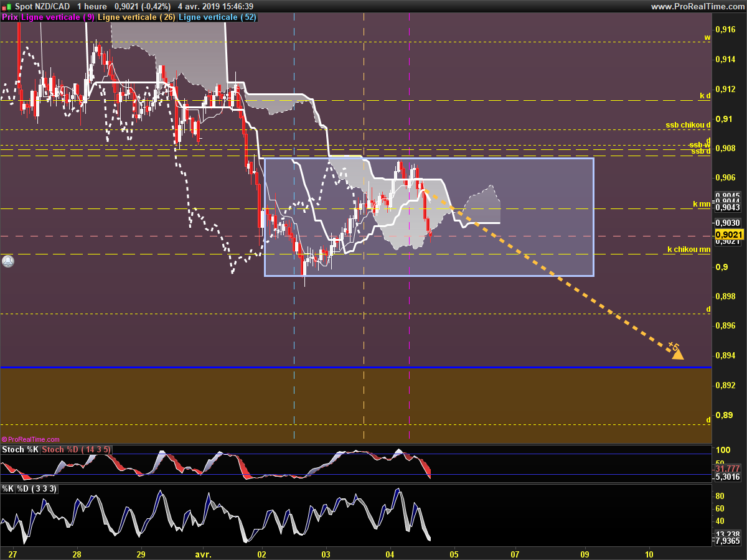
Task: Click the date 02 on time axis
Action: tap(261, 554)
